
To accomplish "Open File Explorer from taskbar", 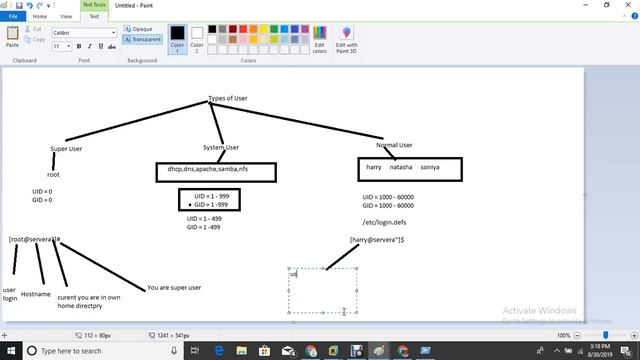I will [x=242, y=351].
